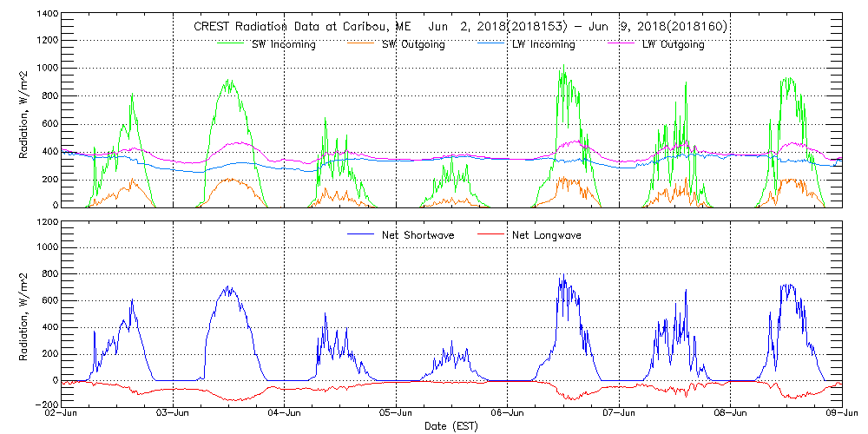The height and width of the screenshot is (434, 868).
Task: Click the 03-Jun x-axis tick label
Action: (174, 414)
